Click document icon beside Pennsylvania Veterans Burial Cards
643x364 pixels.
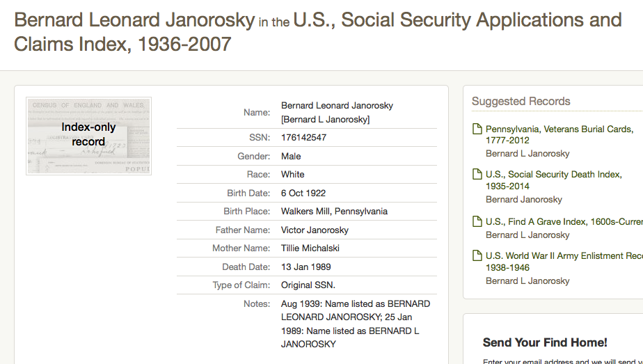click(x=477, y=129)
